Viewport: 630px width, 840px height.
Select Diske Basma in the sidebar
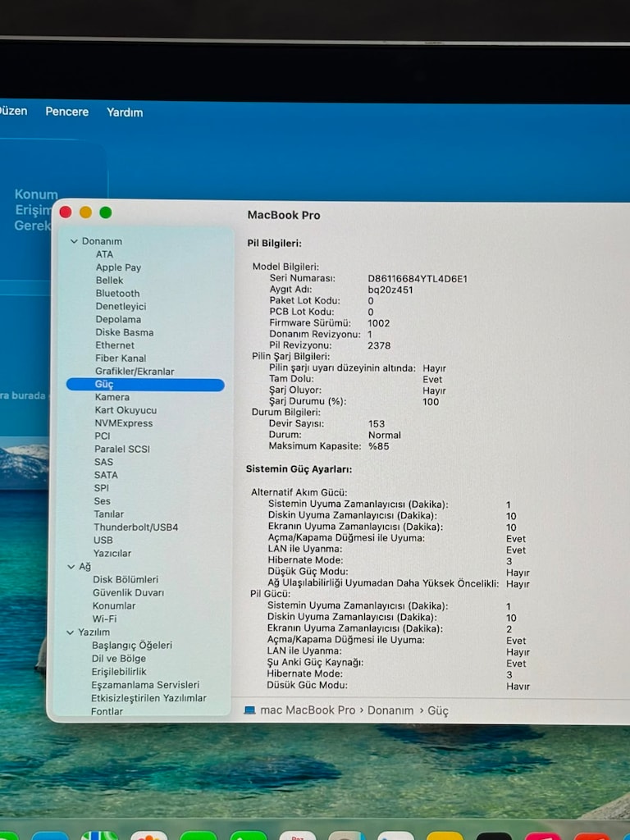click(125, 332)
